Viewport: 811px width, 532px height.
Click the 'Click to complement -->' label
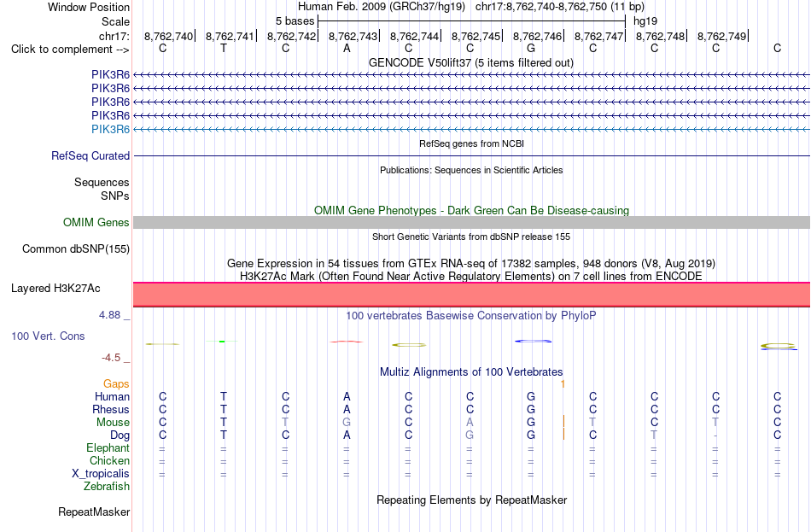coord(70,50)
